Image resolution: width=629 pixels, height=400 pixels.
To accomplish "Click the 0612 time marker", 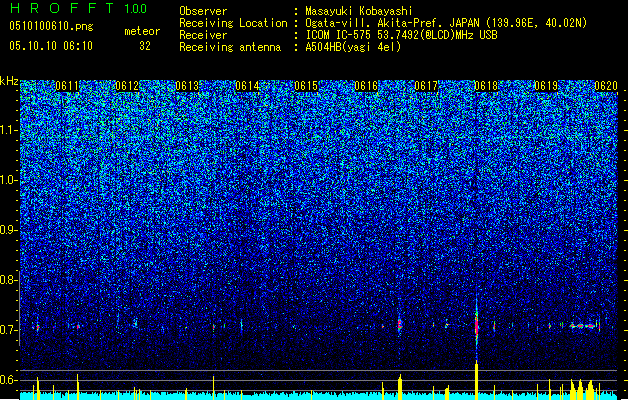I will coord(127,86).
